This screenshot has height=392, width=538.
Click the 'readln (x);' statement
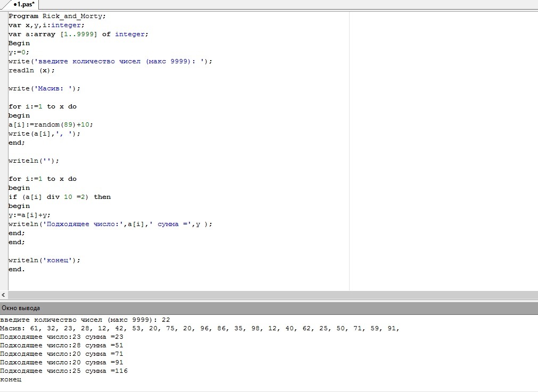(31, 70)
